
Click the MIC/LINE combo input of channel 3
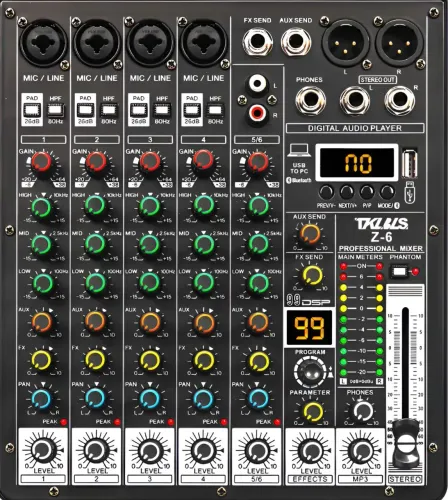150,43
